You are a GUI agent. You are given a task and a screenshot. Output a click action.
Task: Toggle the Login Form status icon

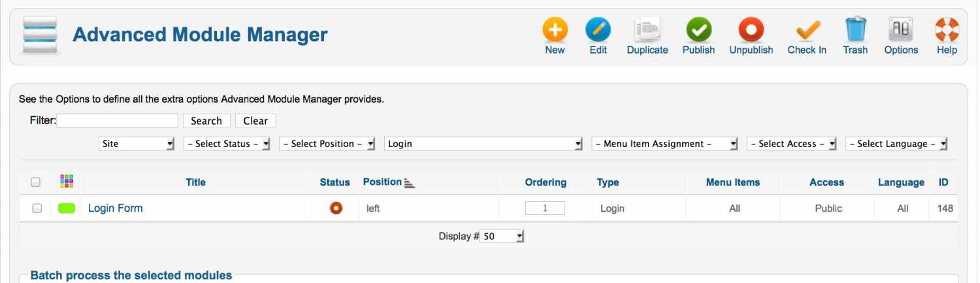[x=336, y=208]
